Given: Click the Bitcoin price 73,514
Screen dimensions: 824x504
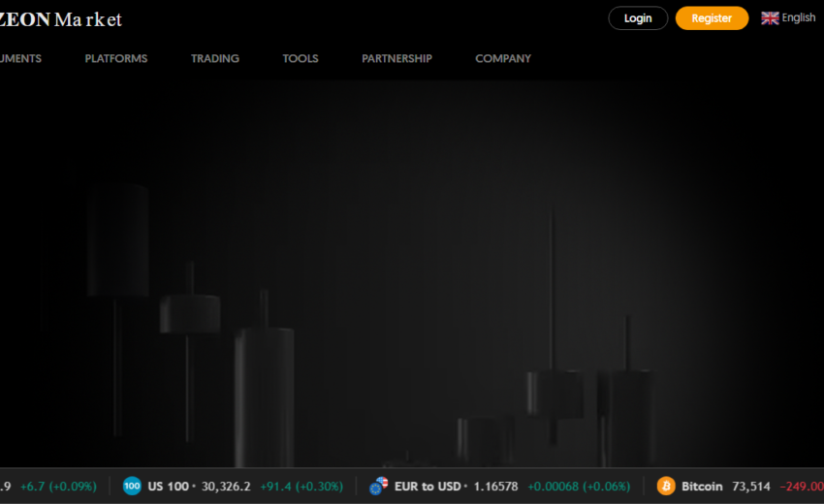Looking at the screenshot, I should 751,487.
